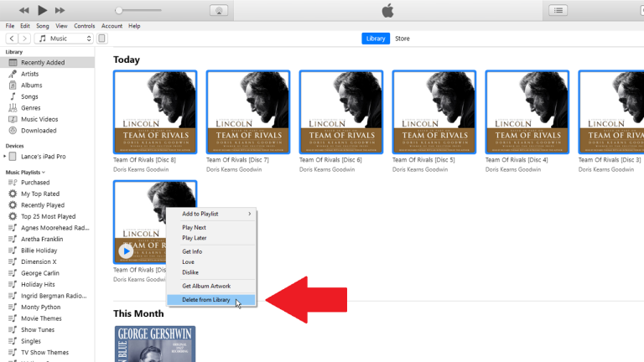This screenshot has width=644, height=362.
Task: Click the device button next to Music picker
Action: point(101,39)
